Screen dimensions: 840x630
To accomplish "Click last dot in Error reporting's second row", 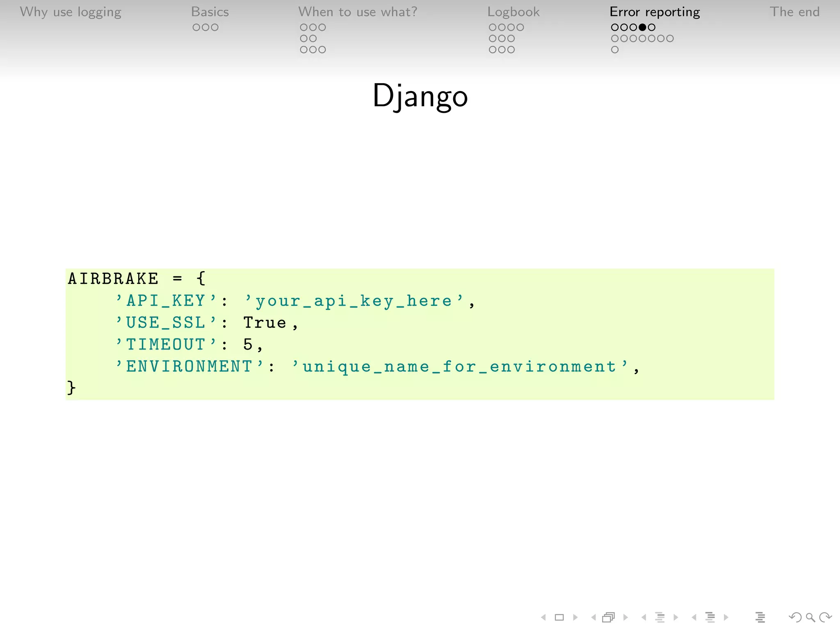I will (x=670, y=39).
